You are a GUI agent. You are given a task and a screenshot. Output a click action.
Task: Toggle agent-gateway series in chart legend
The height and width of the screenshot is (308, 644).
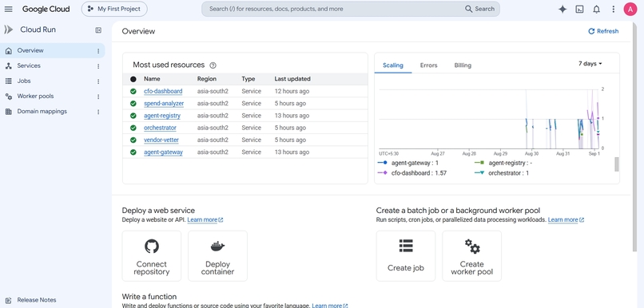click(407, 163)
